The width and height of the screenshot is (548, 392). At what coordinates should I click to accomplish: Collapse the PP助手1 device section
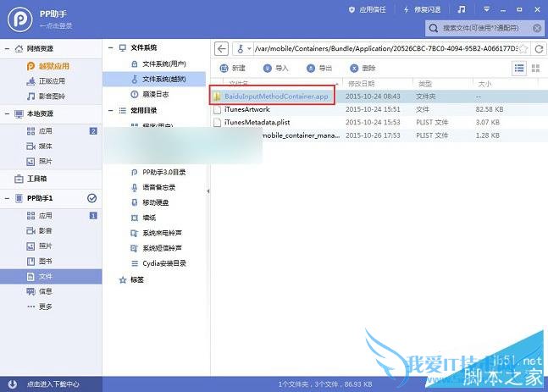point(7,198)
